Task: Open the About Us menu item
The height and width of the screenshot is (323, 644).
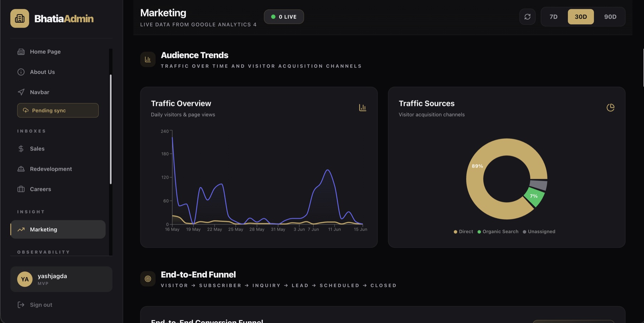Action: (58, 72)
